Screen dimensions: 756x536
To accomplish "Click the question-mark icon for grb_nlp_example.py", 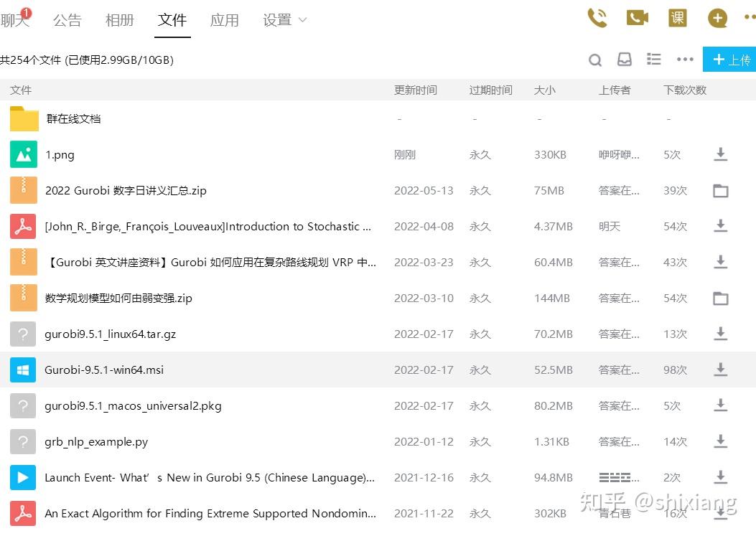I will pos(23,441).
